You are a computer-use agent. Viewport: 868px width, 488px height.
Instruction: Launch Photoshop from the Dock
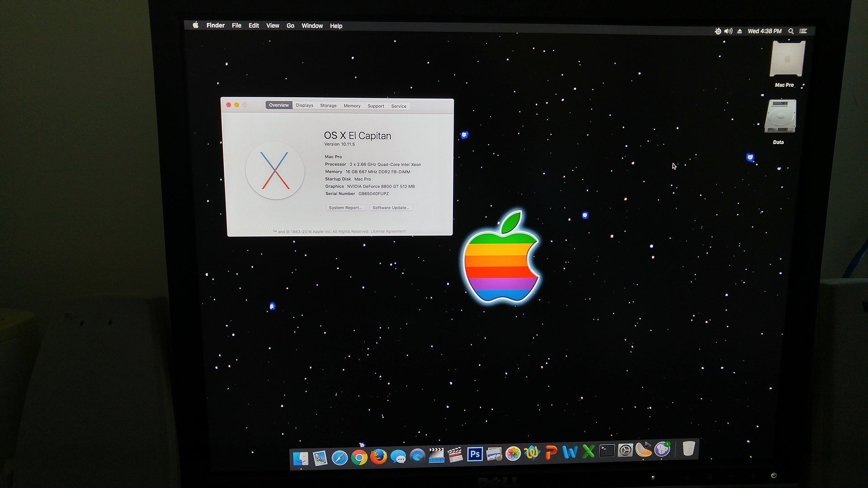[475, 454]
